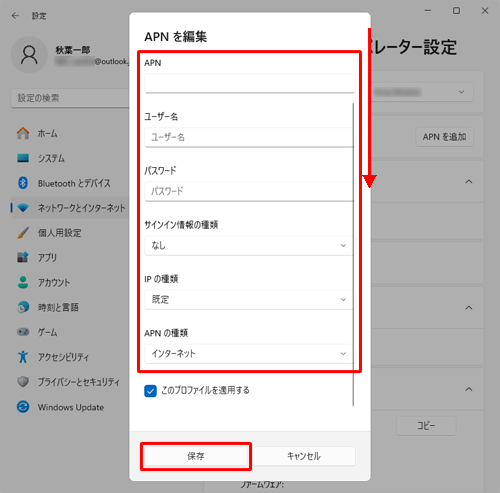Select ネットワークとインターネット in sidebar
500x493 pixels.
click(70, 208)
